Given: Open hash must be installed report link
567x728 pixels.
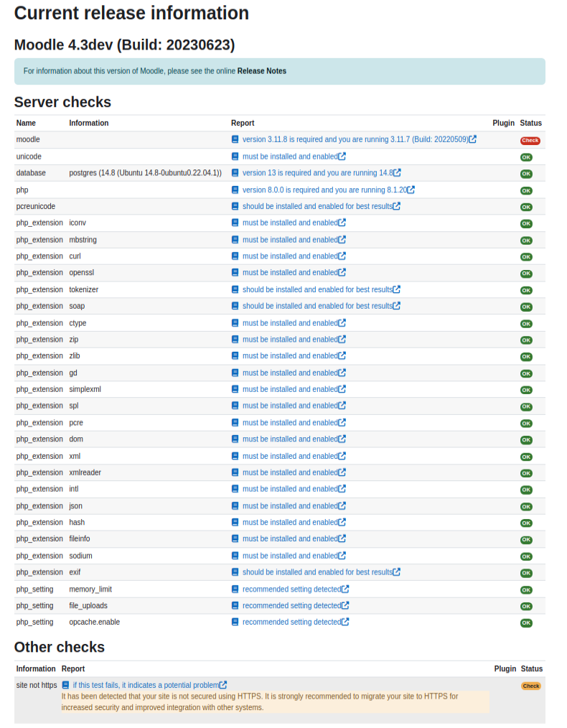Looking at the screenshot, I should 290,523.
